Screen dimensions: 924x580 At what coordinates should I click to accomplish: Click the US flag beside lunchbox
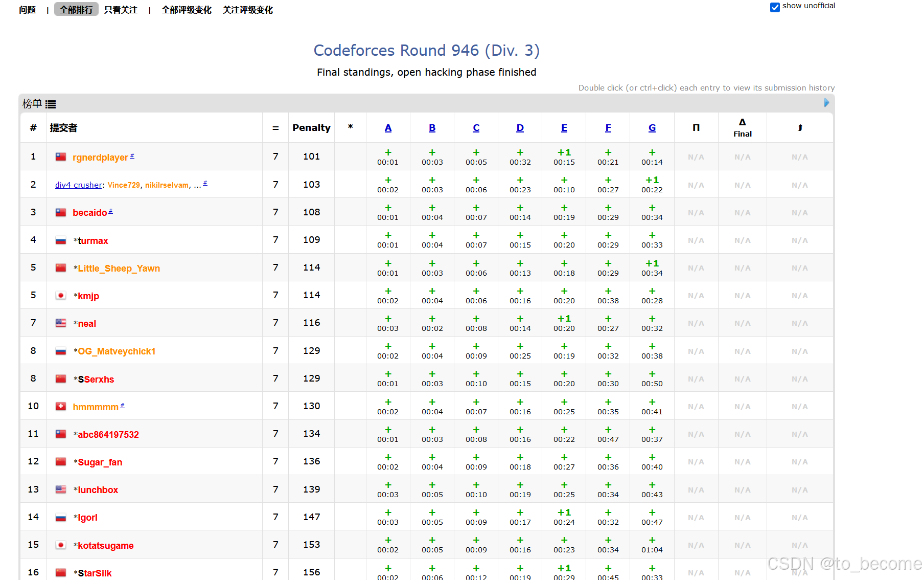[x=61, y=489]
